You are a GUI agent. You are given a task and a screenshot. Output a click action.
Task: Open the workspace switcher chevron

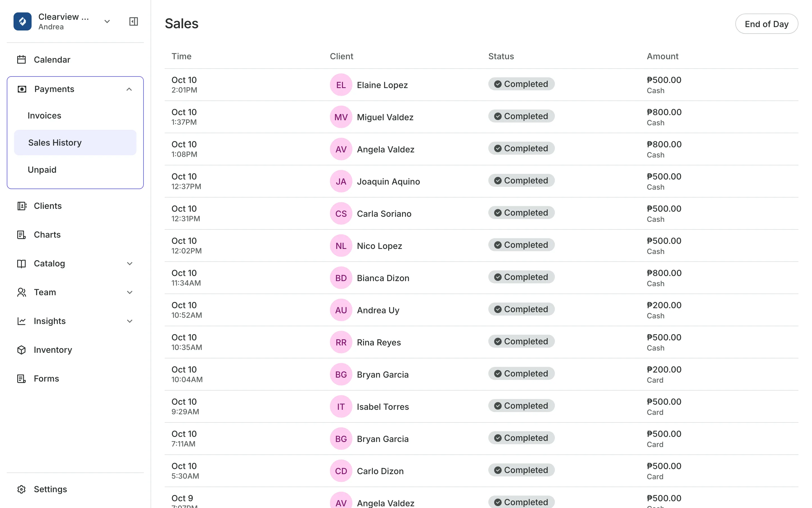tap(107, 21)
